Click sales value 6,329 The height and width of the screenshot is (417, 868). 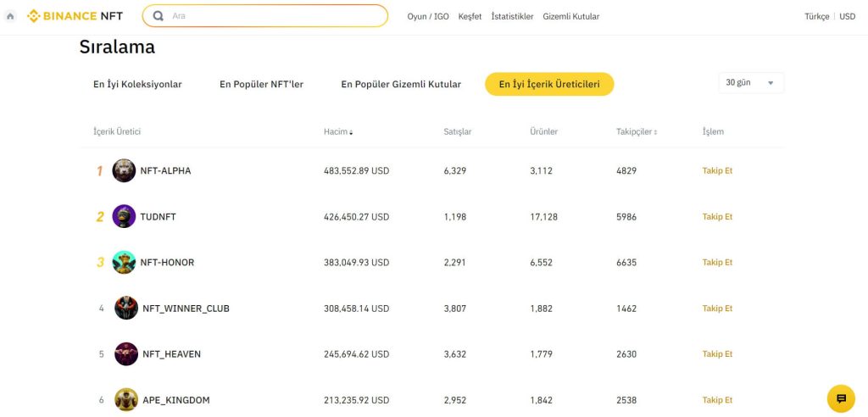pos(455,170)
